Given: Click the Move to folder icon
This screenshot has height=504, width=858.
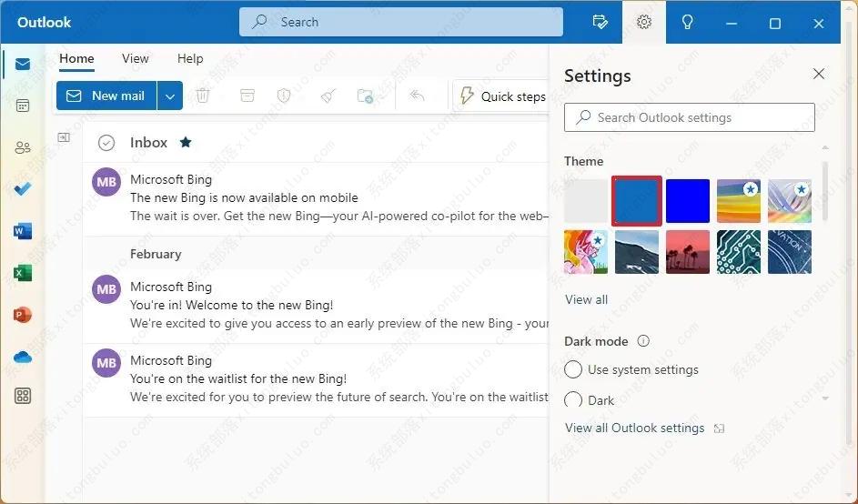Looking at the screenshot, I should pyautogui.click(x=365, y=96).
